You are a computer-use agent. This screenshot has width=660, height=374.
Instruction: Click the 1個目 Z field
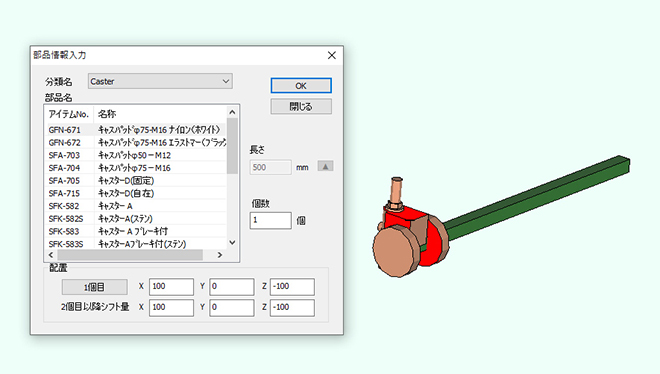(292, 286)
